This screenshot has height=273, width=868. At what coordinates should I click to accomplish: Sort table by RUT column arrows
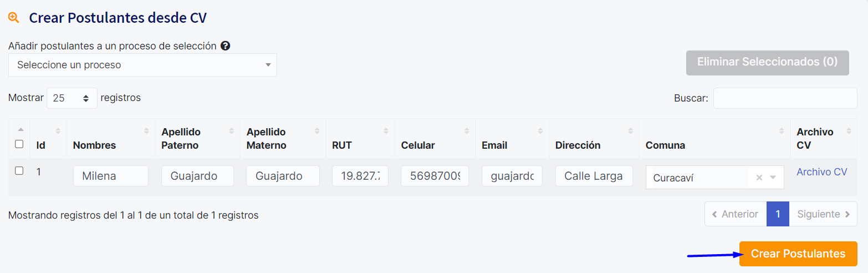click(x=386, y=131)
